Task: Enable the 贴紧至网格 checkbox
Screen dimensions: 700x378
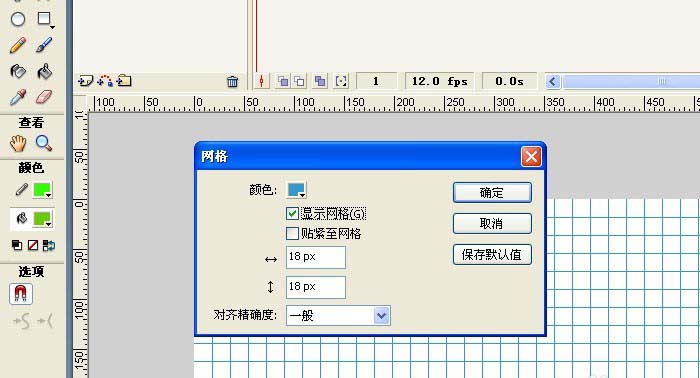Action: click(x=292, y=233)
